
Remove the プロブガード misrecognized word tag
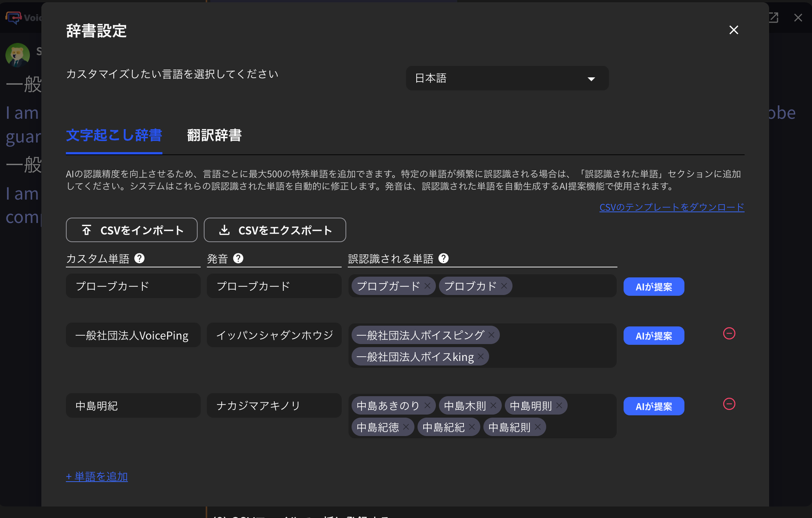coord(427,286)
